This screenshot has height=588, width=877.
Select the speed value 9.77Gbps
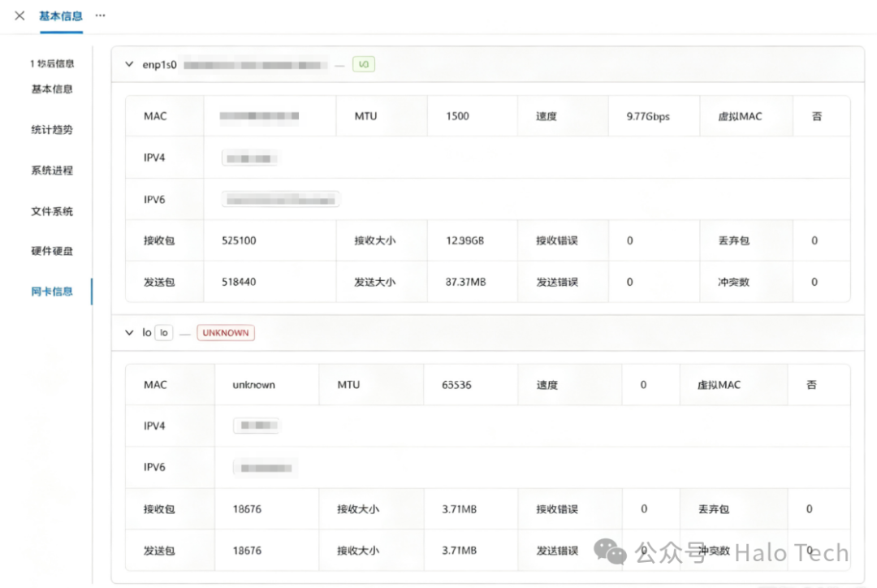click(648, 116)
